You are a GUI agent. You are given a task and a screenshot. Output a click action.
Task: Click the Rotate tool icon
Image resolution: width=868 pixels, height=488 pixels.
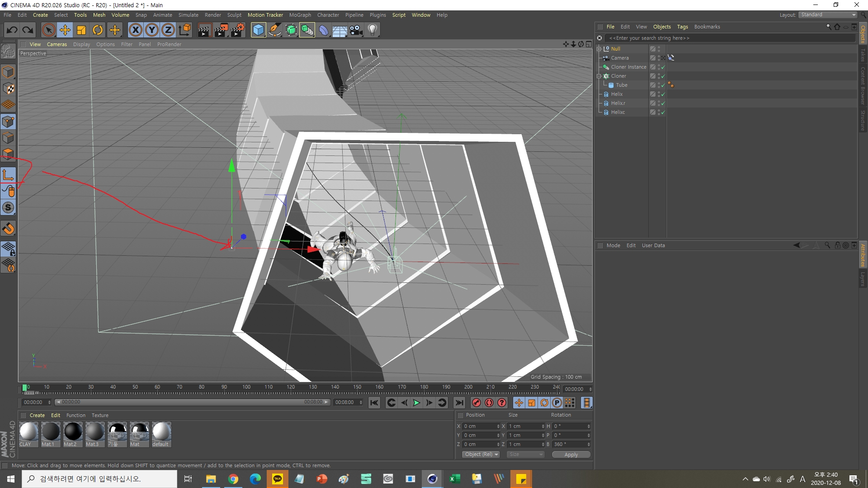point(98,29)
